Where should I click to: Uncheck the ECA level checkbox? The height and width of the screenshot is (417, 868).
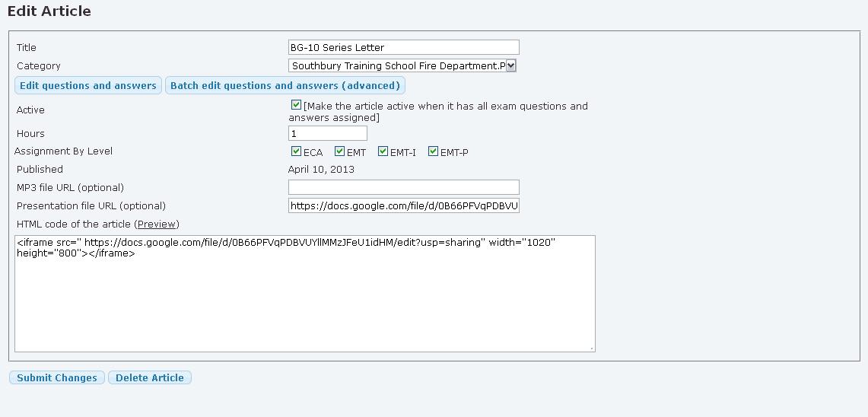[296, 151]
